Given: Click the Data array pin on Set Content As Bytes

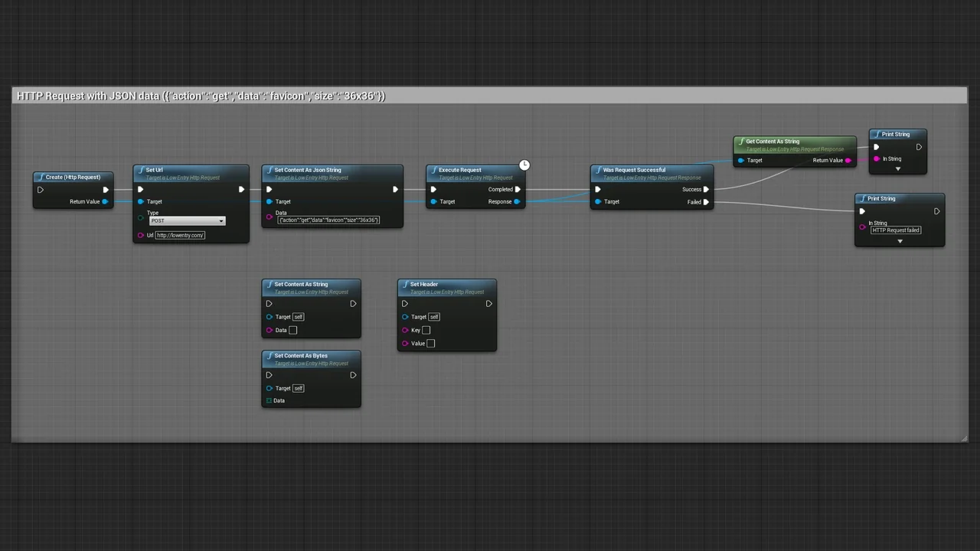Looking at the screenshot, I should click(x=269, y=401).
